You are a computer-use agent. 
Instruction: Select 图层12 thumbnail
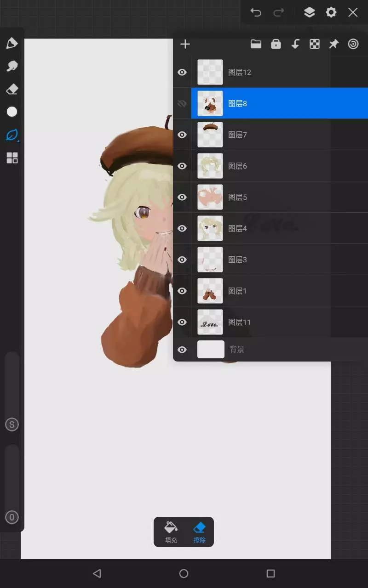(x=210, y=72)
